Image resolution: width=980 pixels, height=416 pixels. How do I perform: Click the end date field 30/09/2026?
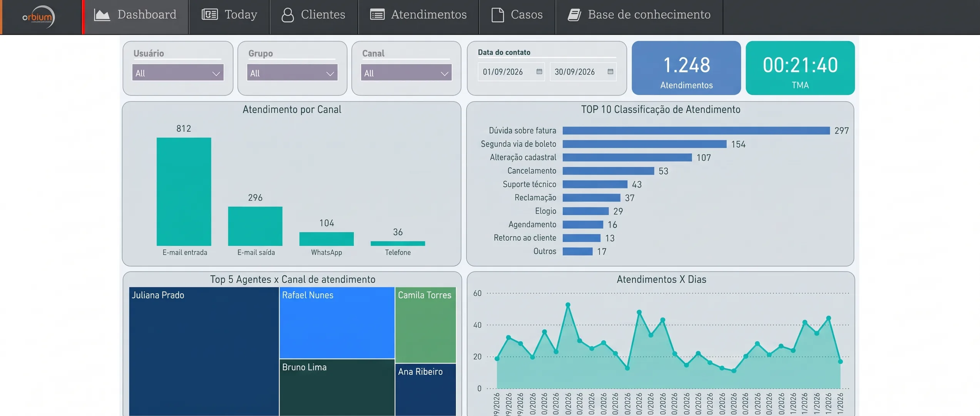point(583,72)
